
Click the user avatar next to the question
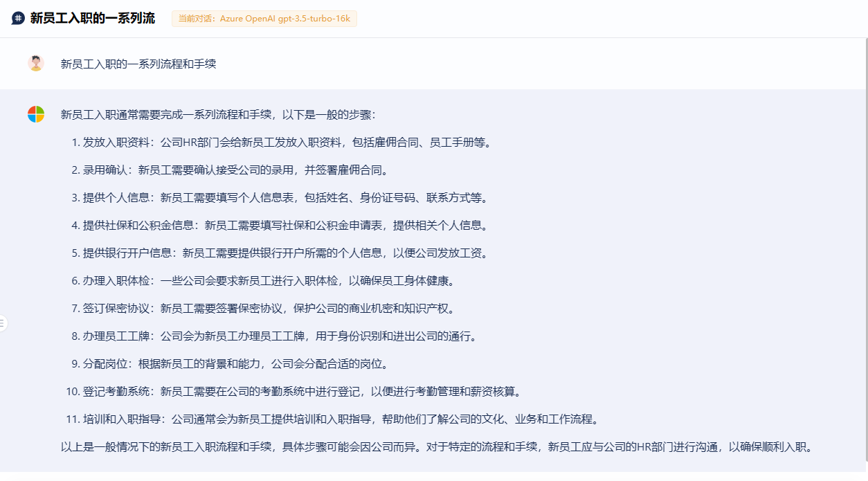point(36,63)
